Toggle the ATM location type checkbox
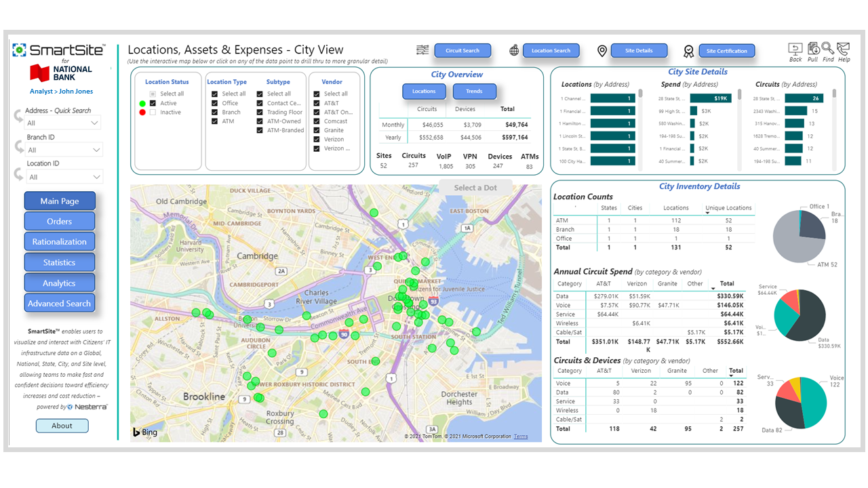Viewport: 868px width, 488px height. click(214, 121)
